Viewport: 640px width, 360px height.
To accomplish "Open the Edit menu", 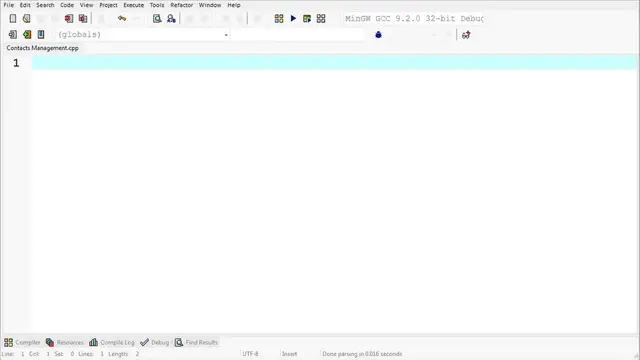I will (x=25, y=5).
